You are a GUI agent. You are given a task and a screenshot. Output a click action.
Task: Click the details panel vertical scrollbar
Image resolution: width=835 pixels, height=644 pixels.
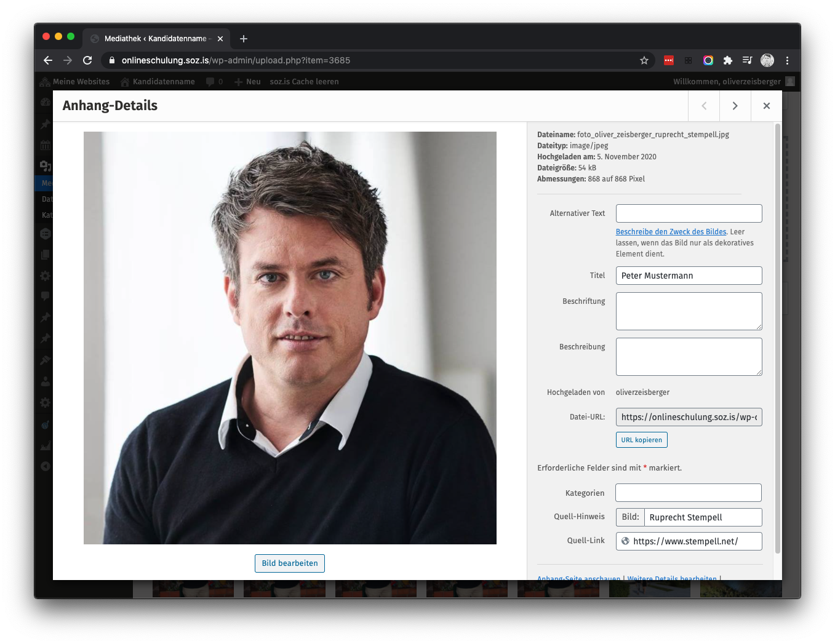coord(777,338)
